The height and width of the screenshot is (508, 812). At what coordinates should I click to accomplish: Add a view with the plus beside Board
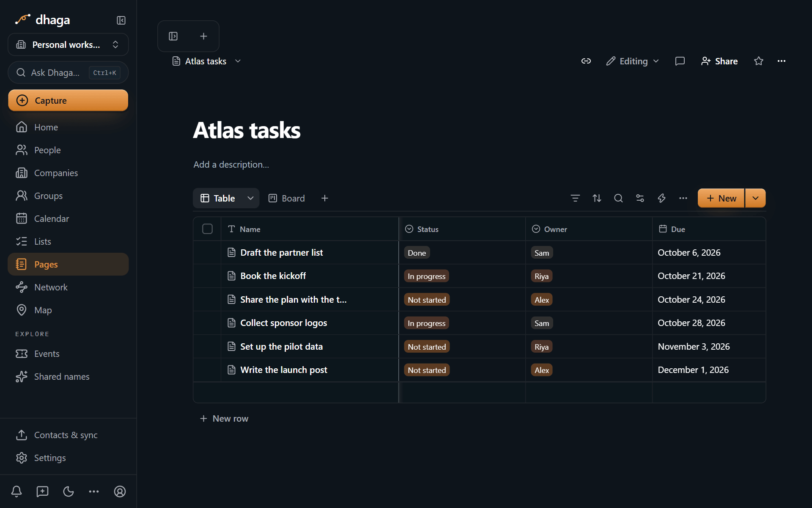(x=324, y=198)
